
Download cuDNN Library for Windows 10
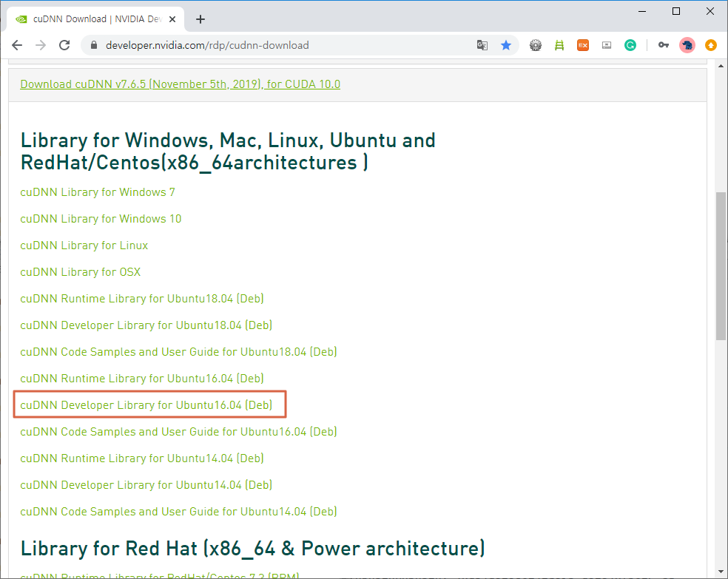point(101,219)
